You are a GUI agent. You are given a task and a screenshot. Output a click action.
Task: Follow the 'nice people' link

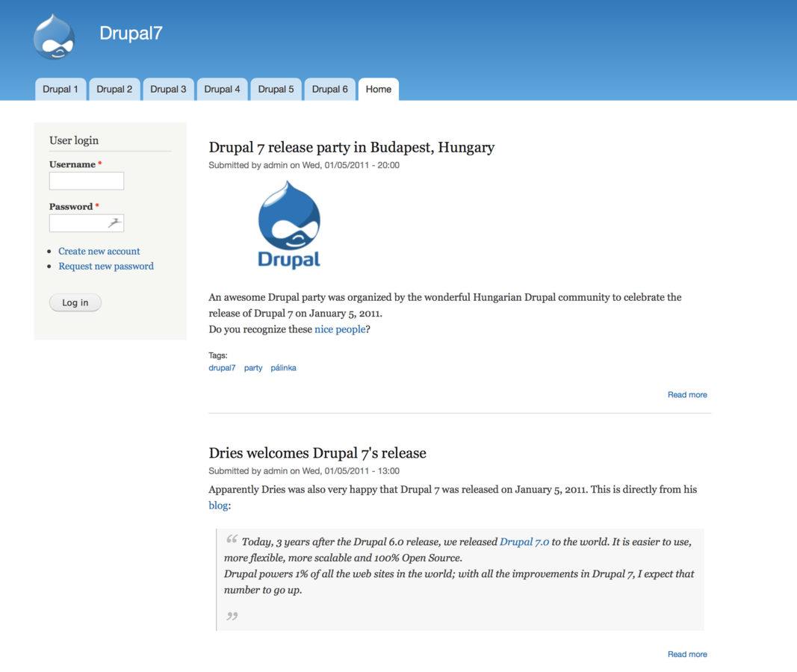pos(340,329)
